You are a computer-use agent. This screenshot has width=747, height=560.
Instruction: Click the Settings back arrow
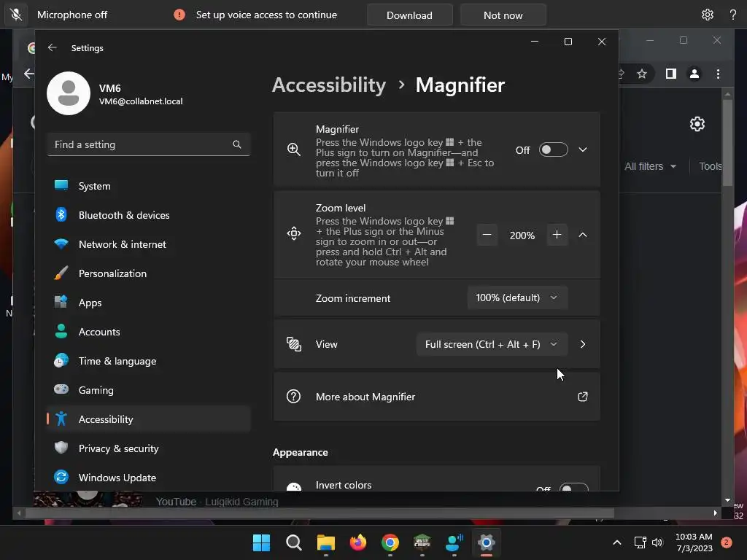click(53, 47)
